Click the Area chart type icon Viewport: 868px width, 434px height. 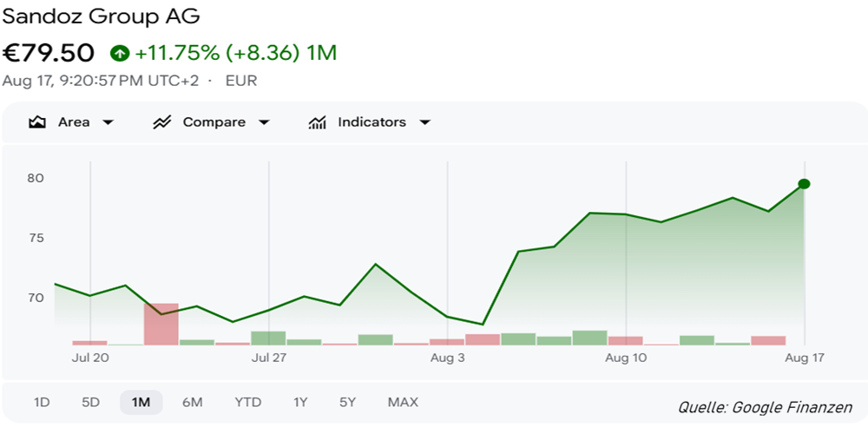[x=37, y=122]
